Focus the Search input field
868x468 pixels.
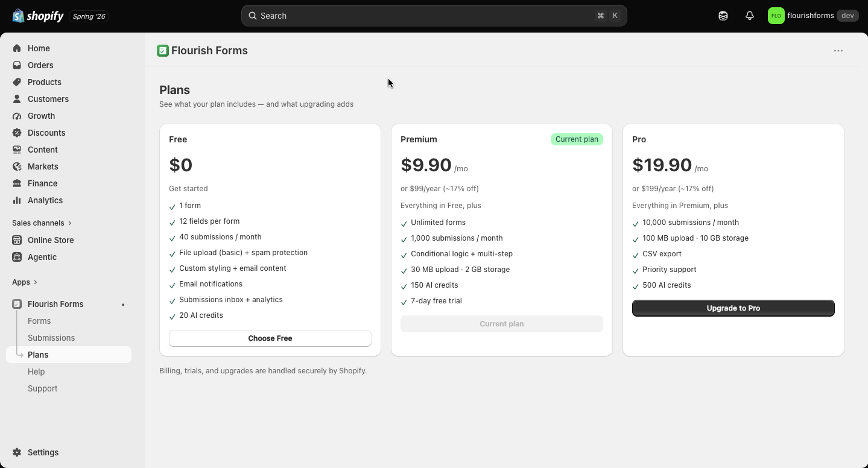(x=434, y=16)
